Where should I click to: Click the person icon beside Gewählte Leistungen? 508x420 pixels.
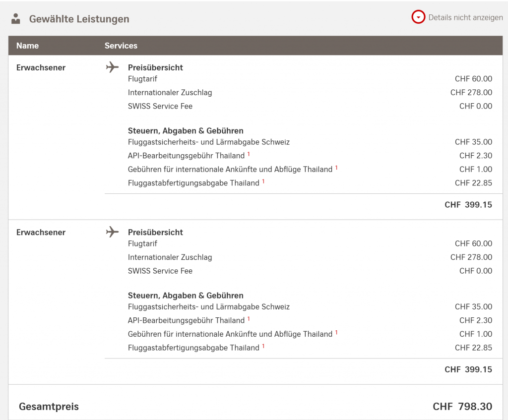[16, 19]
